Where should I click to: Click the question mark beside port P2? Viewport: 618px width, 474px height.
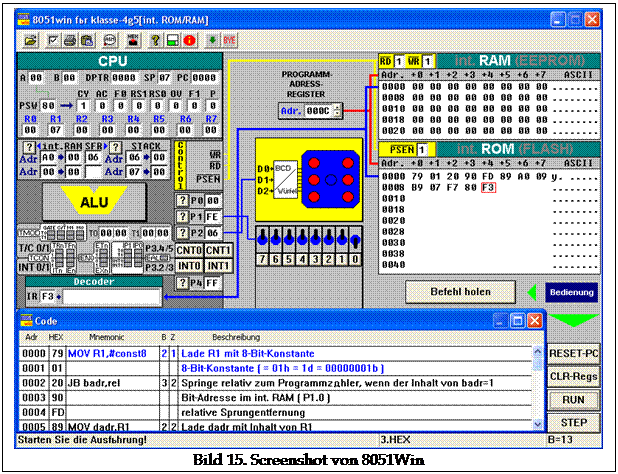182,233
